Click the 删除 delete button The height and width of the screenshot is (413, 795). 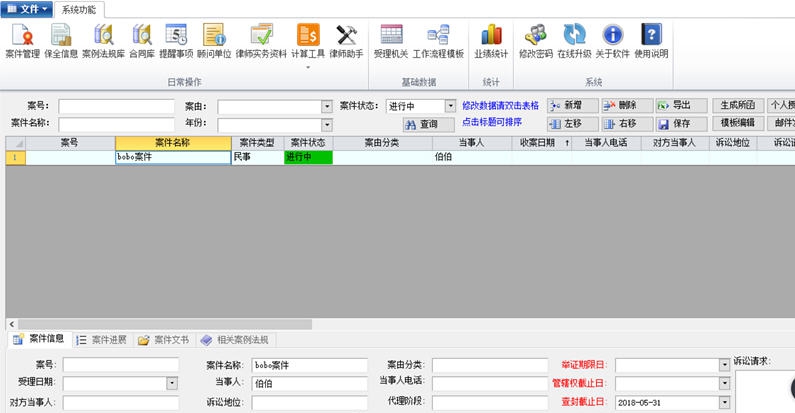click(627, 105)
